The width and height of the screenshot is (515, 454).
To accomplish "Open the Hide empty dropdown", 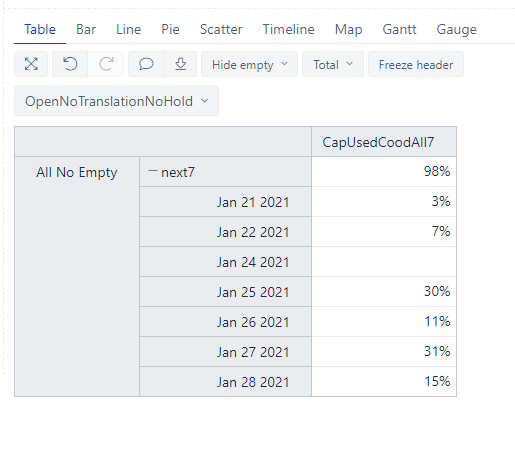I will 249,64.
